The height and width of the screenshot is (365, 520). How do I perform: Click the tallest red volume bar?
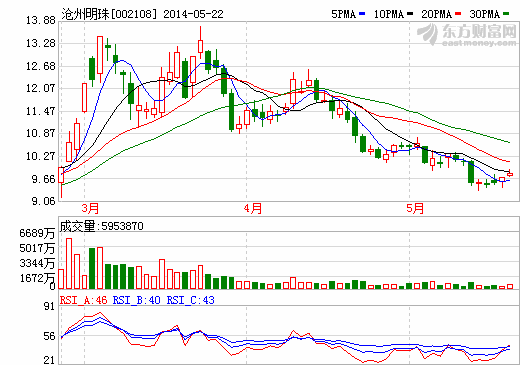(69, 263)
